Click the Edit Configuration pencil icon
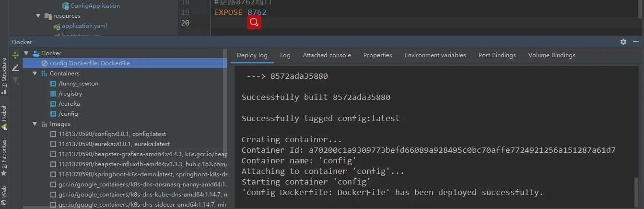This screenshot has height=209, width=644. tap(15, 68)
